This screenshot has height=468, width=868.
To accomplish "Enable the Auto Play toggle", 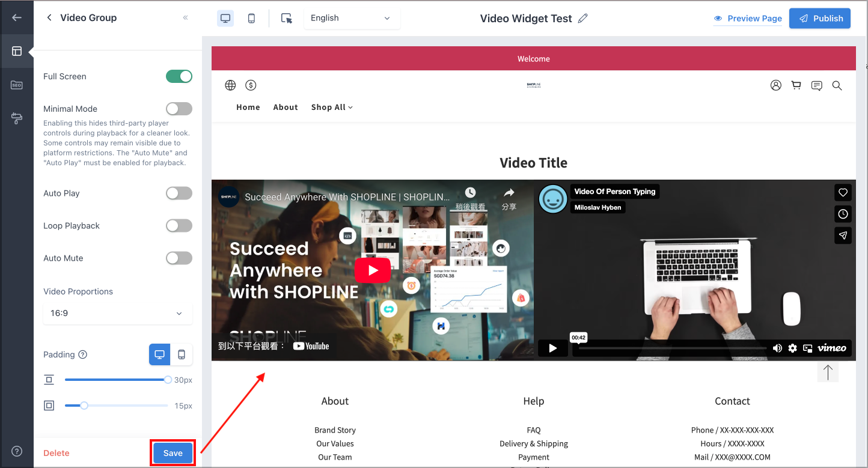I will click(x=179, y=193).
